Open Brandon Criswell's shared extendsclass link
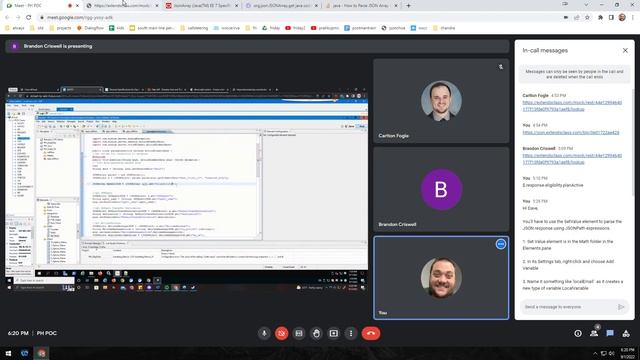The image size is (640, 360). coord(572,159)
